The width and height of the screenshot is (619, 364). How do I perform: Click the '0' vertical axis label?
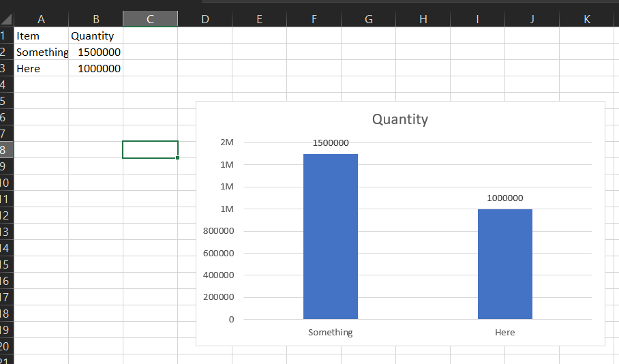231,320
